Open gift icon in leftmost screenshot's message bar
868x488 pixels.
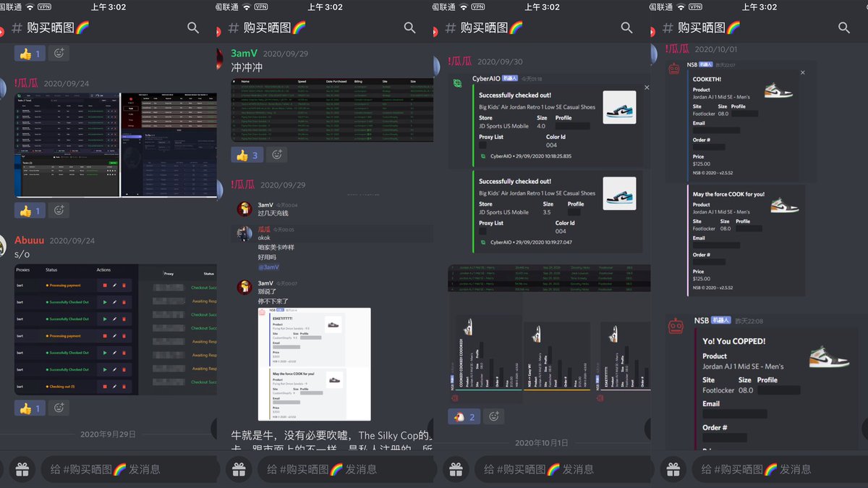point(22,469)
